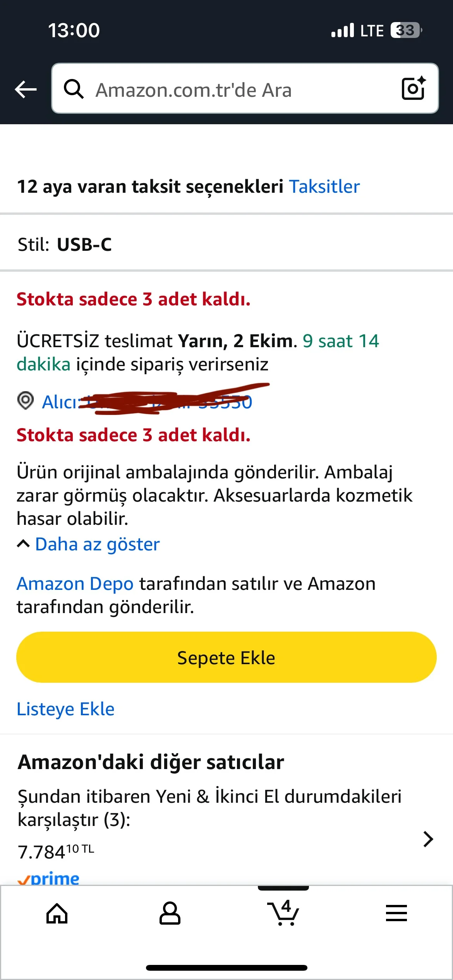
Task: Tap the search magnifier icon
Action: (74, 89)
